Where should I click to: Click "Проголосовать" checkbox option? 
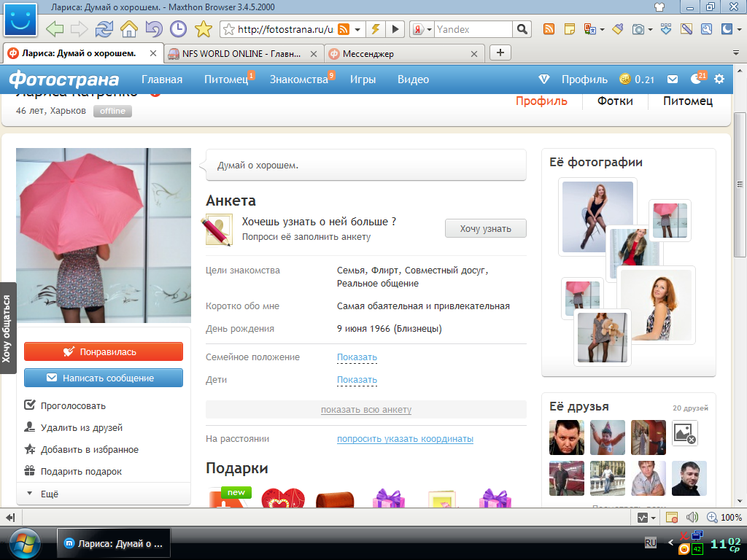click(73, 406)
